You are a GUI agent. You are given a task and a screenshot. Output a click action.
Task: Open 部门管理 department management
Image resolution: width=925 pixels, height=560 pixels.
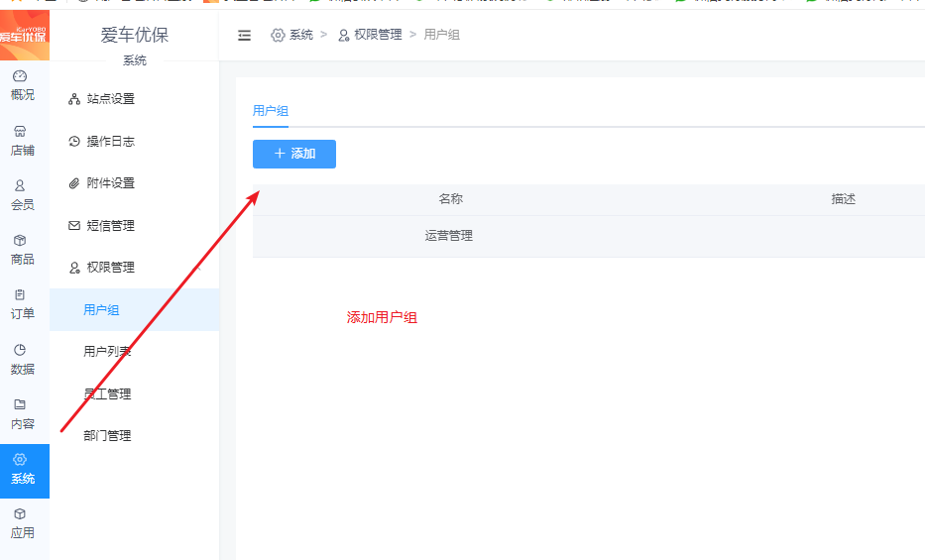[134, 436]
